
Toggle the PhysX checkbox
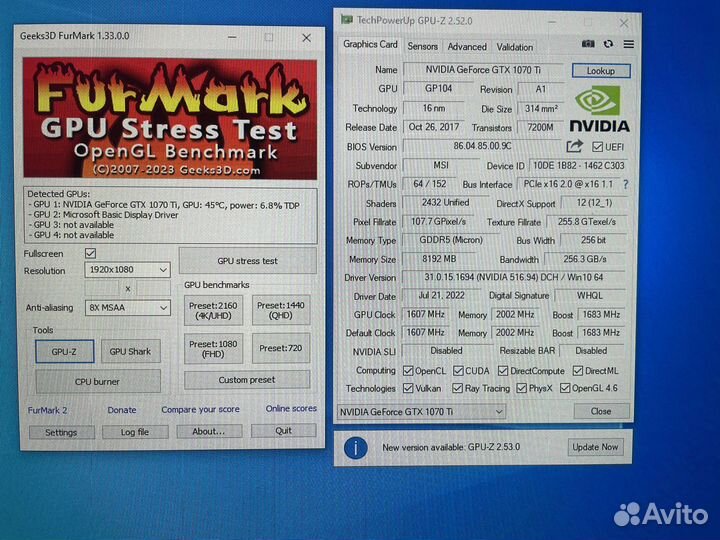tap(522, 388)
